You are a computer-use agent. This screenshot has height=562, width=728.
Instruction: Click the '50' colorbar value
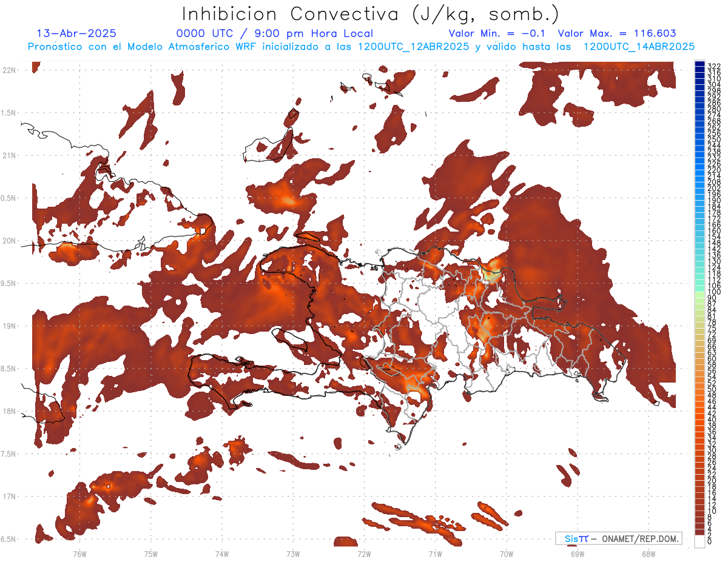tap(712, 389)
